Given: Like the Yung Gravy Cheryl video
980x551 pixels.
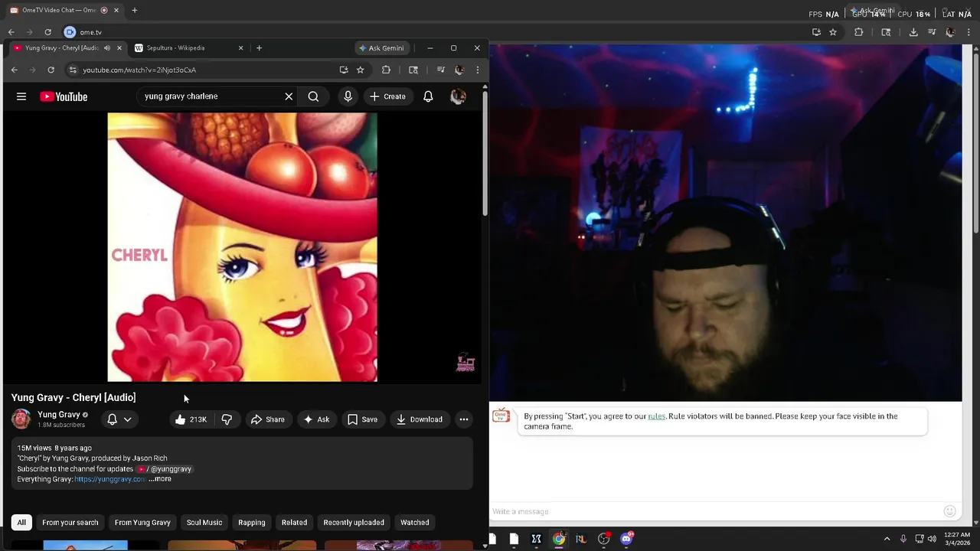Looking at the screenshot, I should (x=191, y=419).
